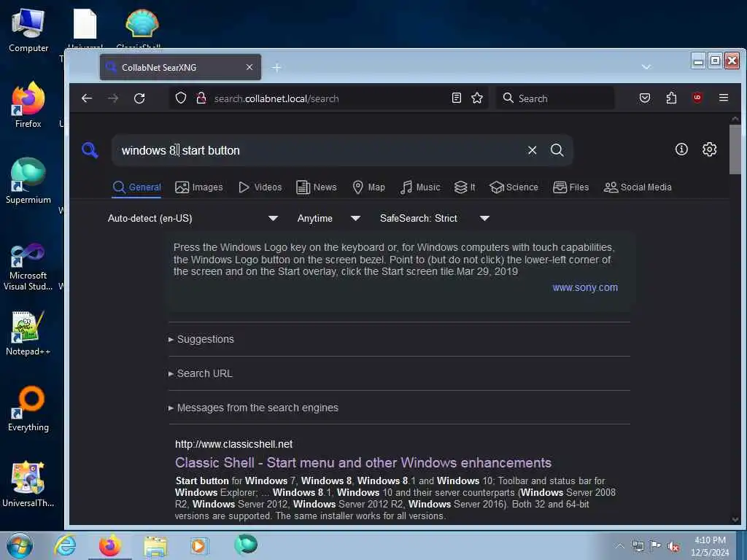Click the scrollbar down arrow
747x560 pixels.
(735, 519)
